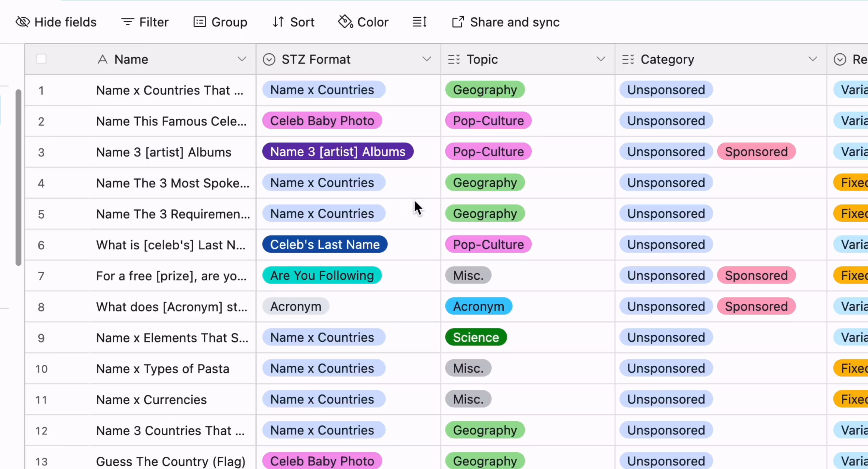Click the eye icon next to Hide fields
This screenshot has height=469, width=868.
click(22, 21)
